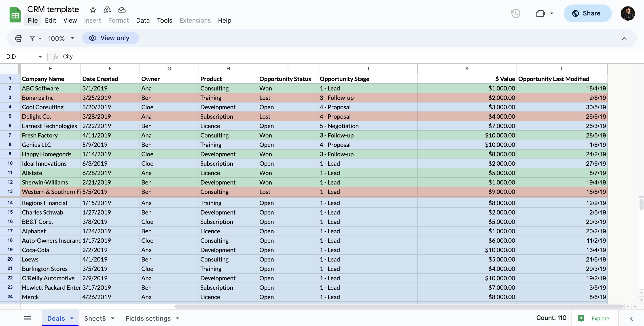Open all sheets list hamburger icon
The height and width of the screenshot is (326, 644).
click(28, 318)
